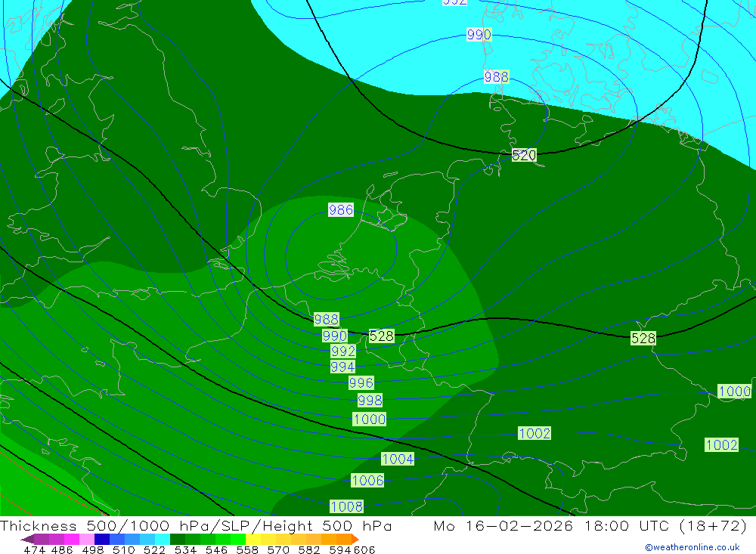This screenshot has width=756, height=554.
Task: Click the dark navy blue legend swatch
Action: click(x=102, y=539)
